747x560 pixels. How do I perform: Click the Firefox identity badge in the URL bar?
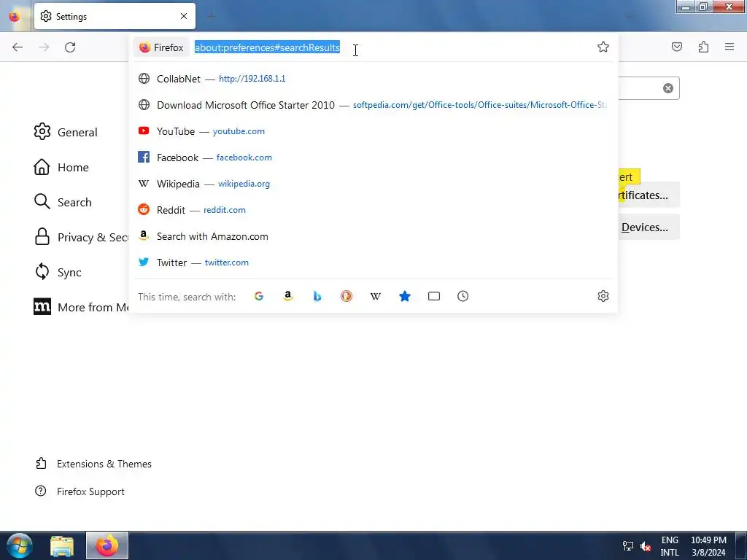click(161, 47)
